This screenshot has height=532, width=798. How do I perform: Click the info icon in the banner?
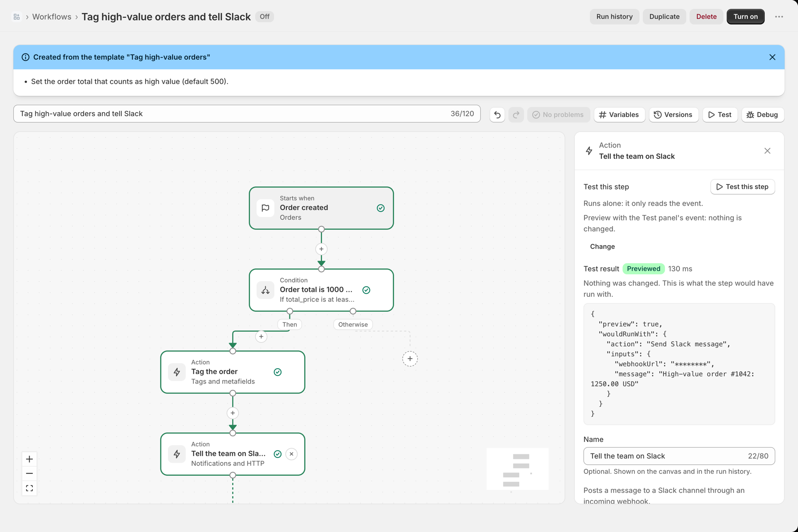tap(25, 57)
